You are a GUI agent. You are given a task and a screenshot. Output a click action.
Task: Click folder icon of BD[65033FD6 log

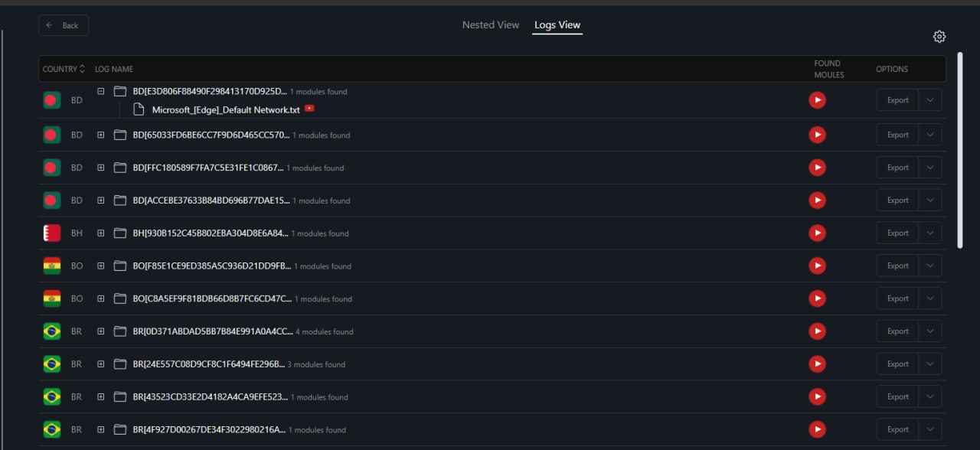pos(119,135)
